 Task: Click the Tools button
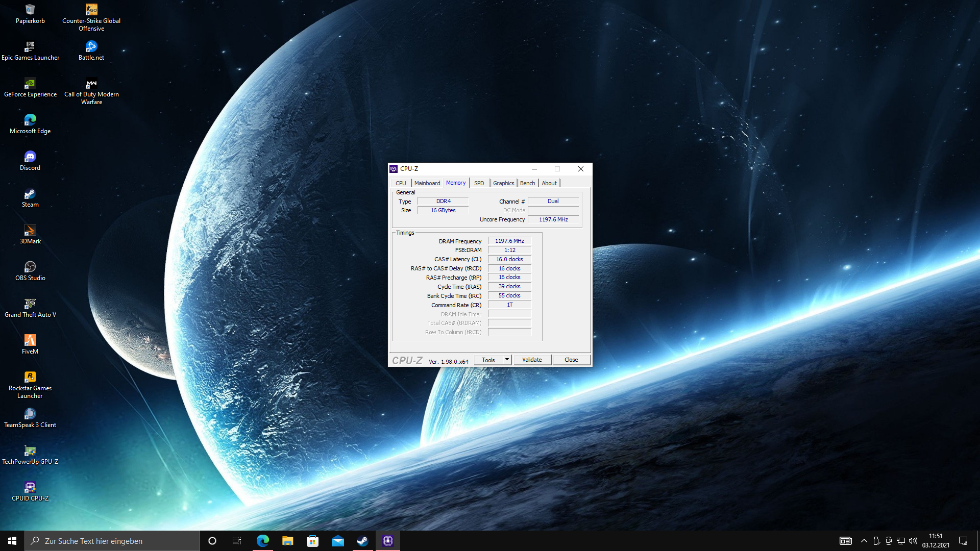488,360
